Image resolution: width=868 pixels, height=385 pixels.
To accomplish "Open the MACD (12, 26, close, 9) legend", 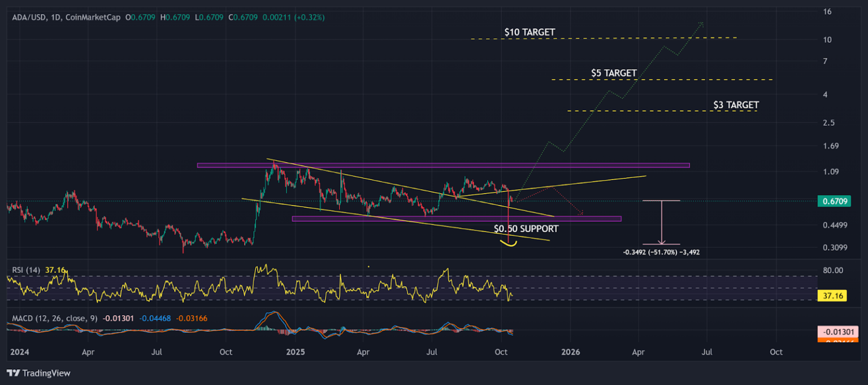I will [x=54, y=318].
